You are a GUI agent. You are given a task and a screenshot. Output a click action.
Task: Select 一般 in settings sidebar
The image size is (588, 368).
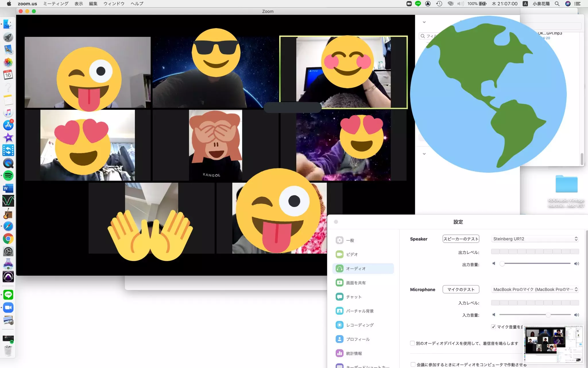[x=363, y=240]
